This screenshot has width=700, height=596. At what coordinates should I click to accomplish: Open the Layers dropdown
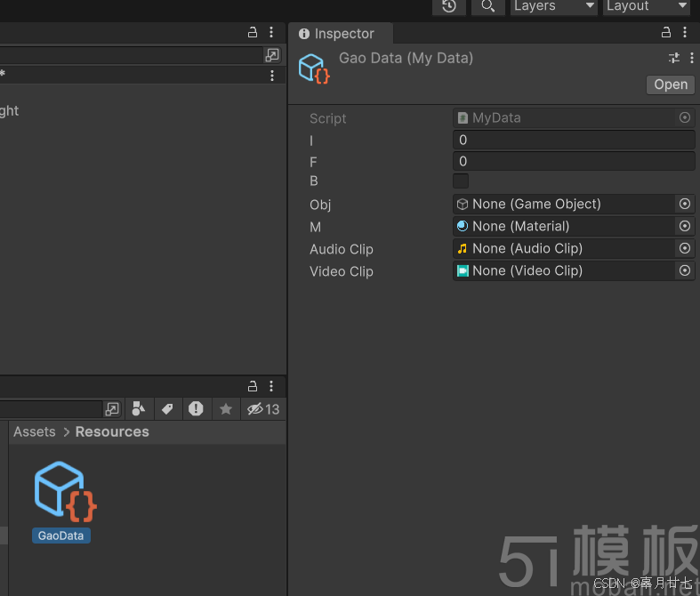point(553,6)
